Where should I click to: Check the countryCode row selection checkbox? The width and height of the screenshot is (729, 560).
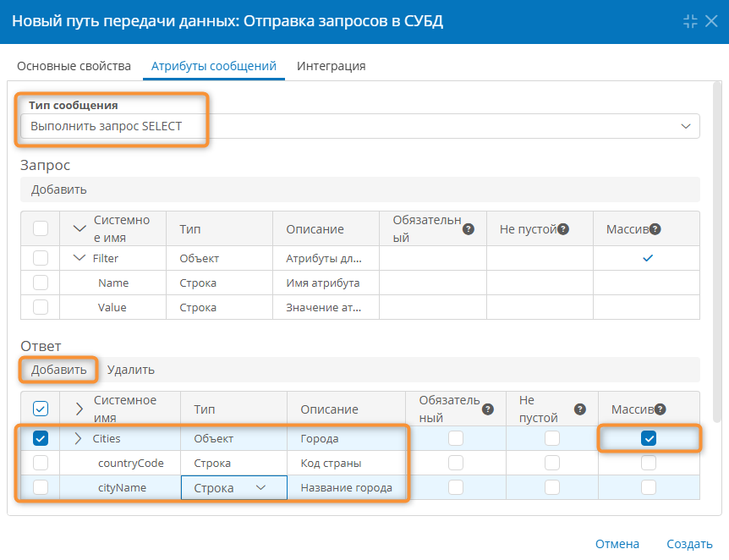pyautogui.click(x=41, y=463)
